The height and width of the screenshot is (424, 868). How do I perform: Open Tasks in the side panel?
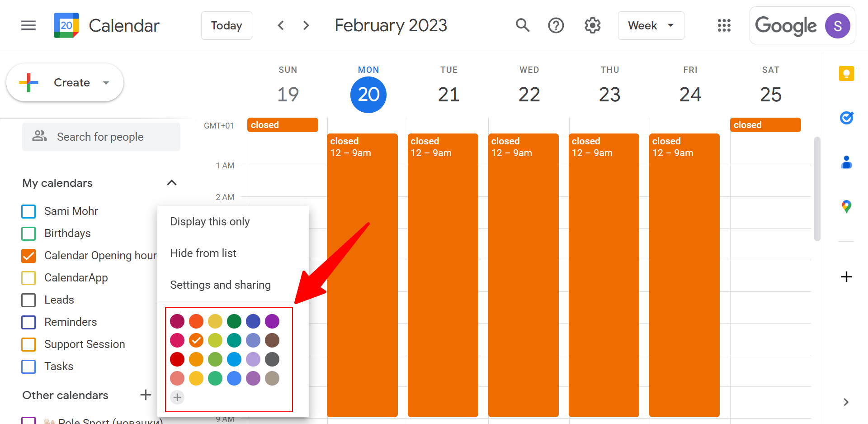tap(846, 118)
